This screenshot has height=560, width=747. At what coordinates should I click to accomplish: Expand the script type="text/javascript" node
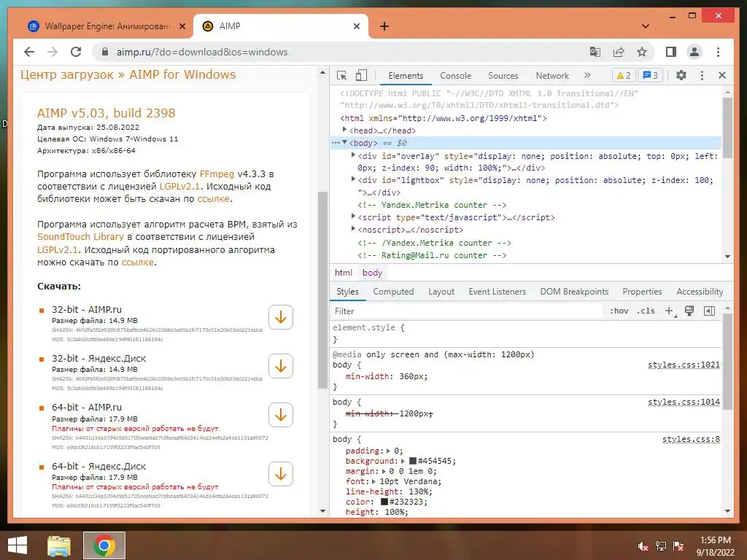[353, 216]
